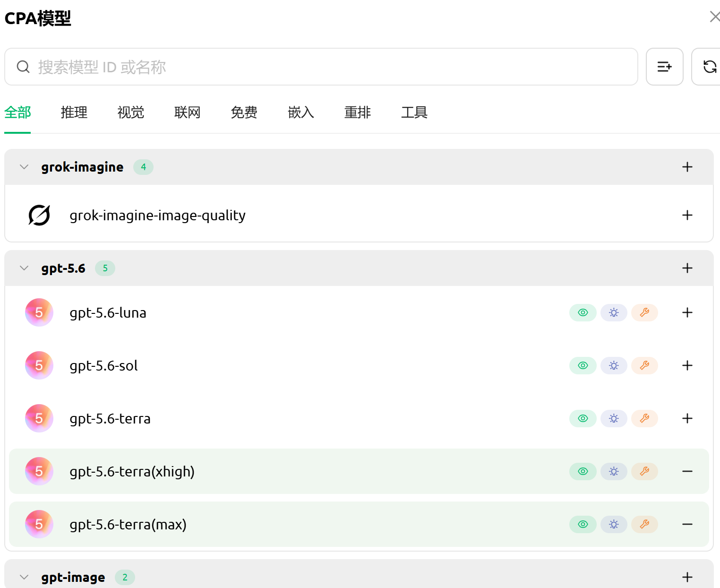720x588 pixels.
Task: Remove the gpt-5.6-terra(max) model
Action: pyautogui.click(x=687, y=524)
